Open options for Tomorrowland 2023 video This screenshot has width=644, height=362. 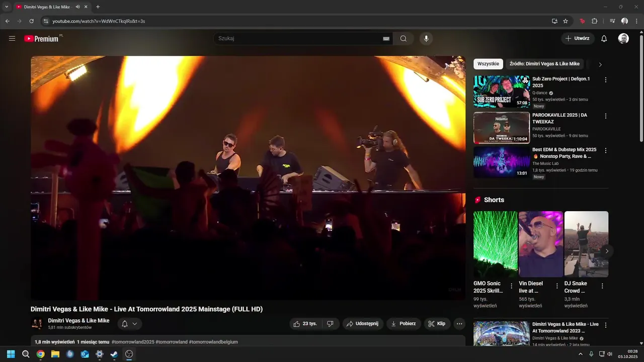coord(605,325)
